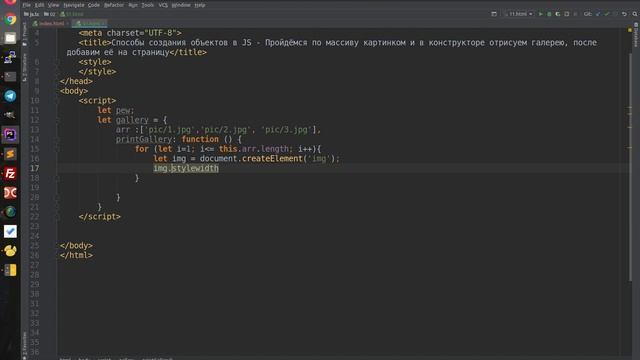Open the Database tool window tab
The image size is (640, 360).
636,34
